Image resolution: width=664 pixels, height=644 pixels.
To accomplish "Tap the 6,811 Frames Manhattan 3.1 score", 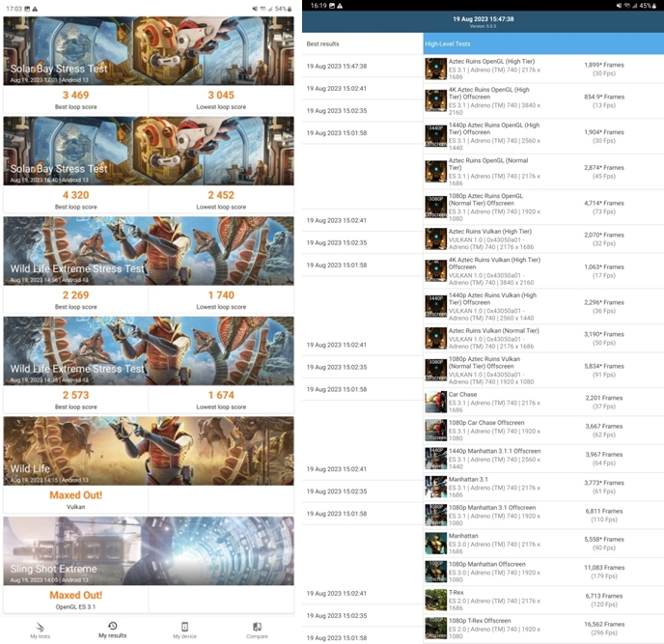I will (604, 511).
